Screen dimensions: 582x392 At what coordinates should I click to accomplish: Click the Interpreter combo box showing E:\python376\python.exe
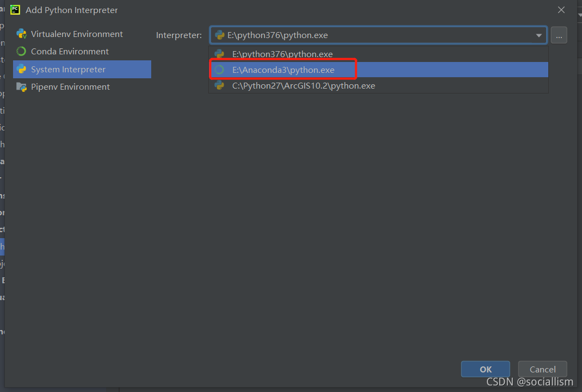pyautogui.click(x=378, y=35)
